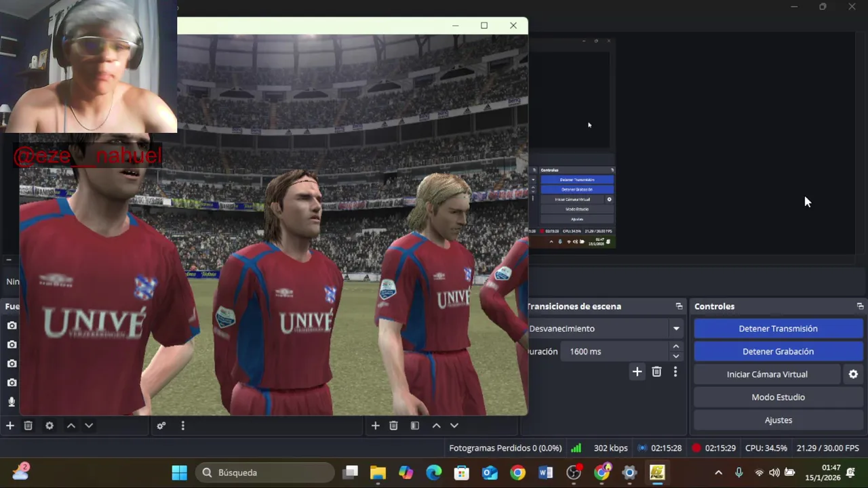Open source properties via the Fuentes gear icon
Viewport: 868px width, 488px height.
pyautogui.click(x=50, y=426)
